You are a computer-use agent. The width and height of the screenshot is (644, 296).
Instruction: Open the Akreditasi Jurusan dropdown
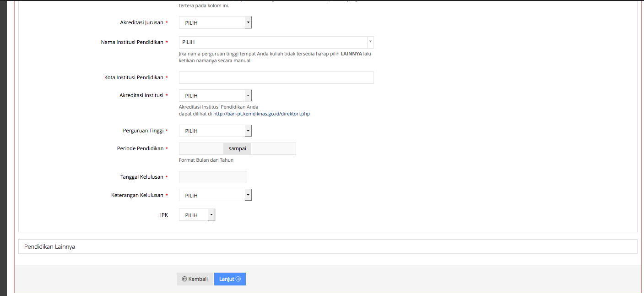click(x=215, y=22)
